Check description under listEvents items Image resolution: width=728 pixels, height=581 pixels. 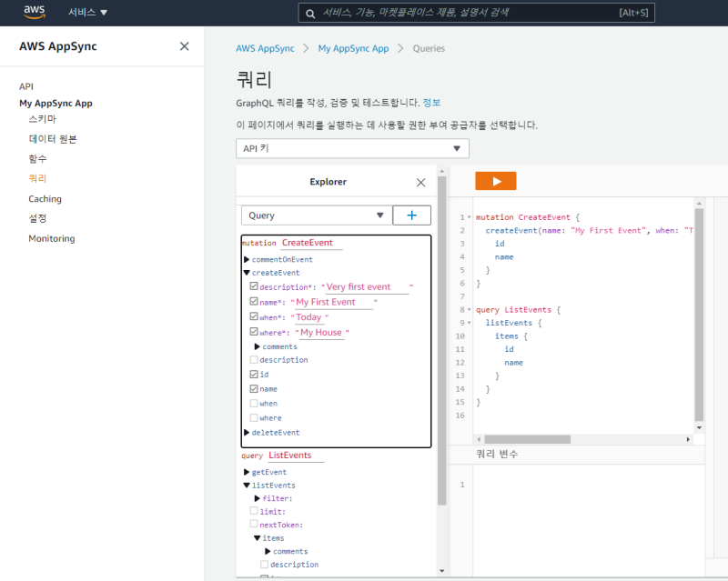265,565
